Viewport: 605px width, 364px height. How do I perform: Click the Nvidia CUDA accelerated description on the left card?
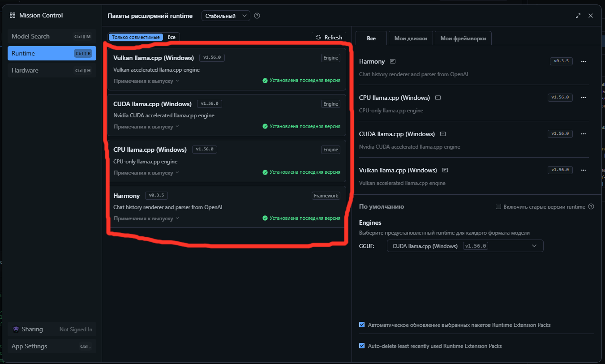164,116
